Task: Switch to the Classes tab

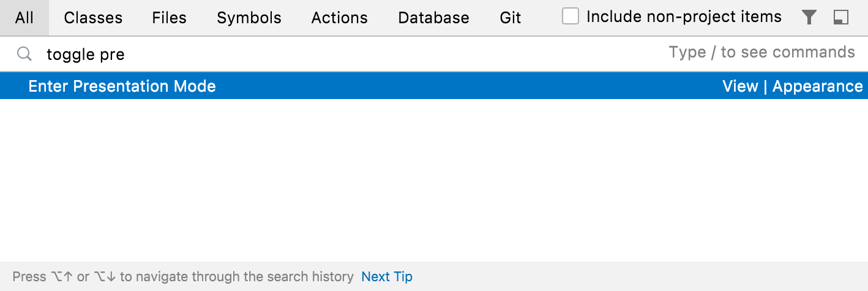Action: pos(93,18)
